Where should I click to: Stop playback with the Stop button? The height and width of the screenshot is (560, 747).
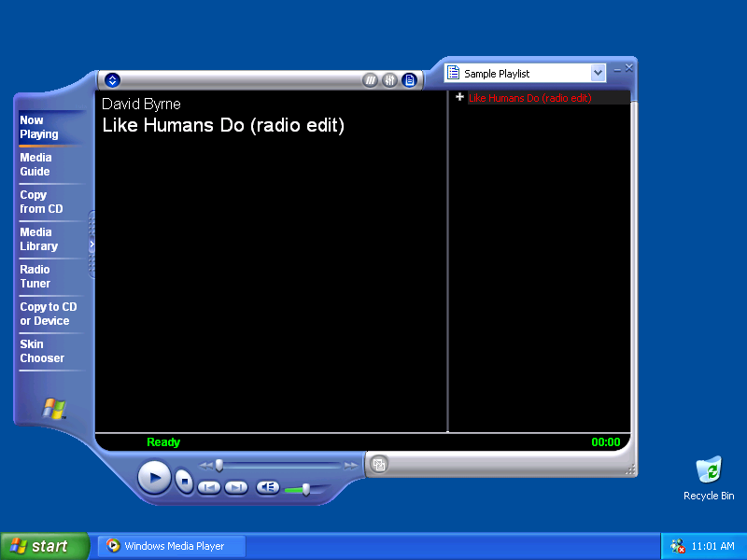tap(184, 482)
